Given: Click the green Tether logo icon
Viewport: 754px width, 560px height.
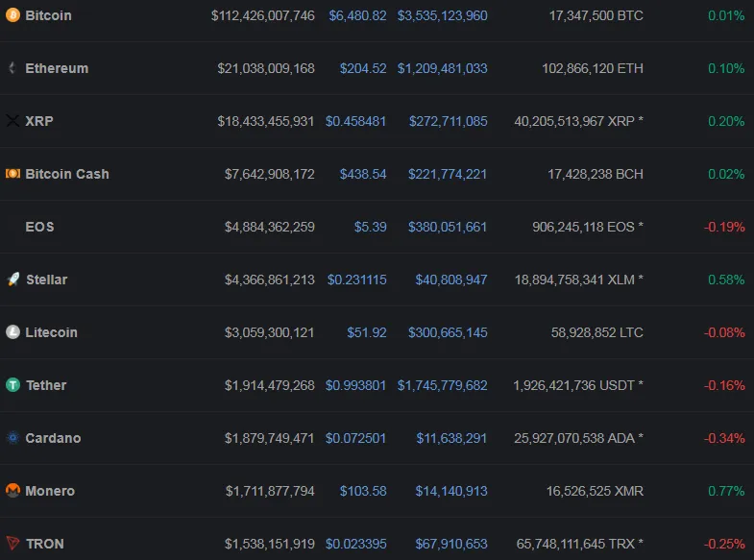Looking at the screenshot, I should 12,385.
